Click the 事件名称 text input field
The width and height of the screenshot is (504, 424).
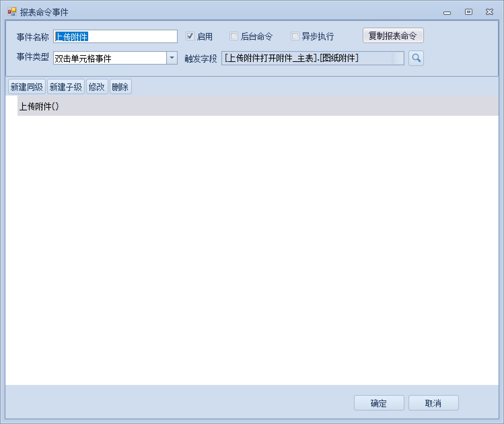pyautogui.click(x=115, y=36)
